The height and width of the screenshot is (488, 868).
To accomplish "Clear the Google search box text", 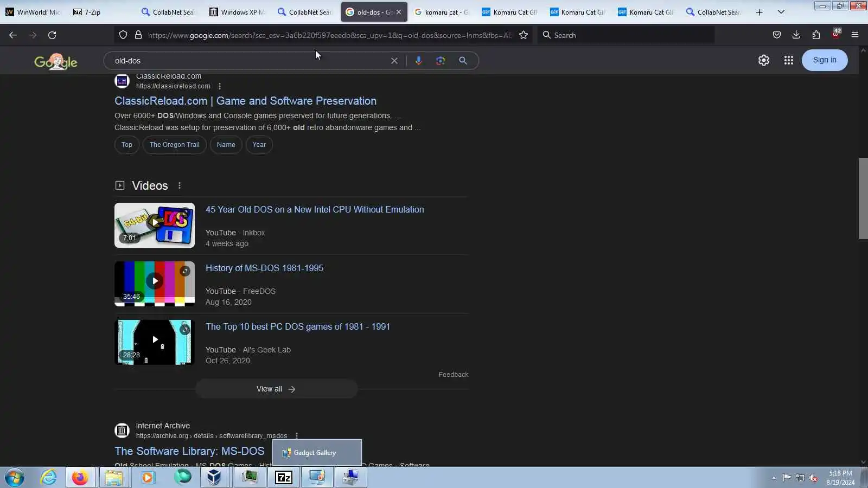I will tap(394, 61).
